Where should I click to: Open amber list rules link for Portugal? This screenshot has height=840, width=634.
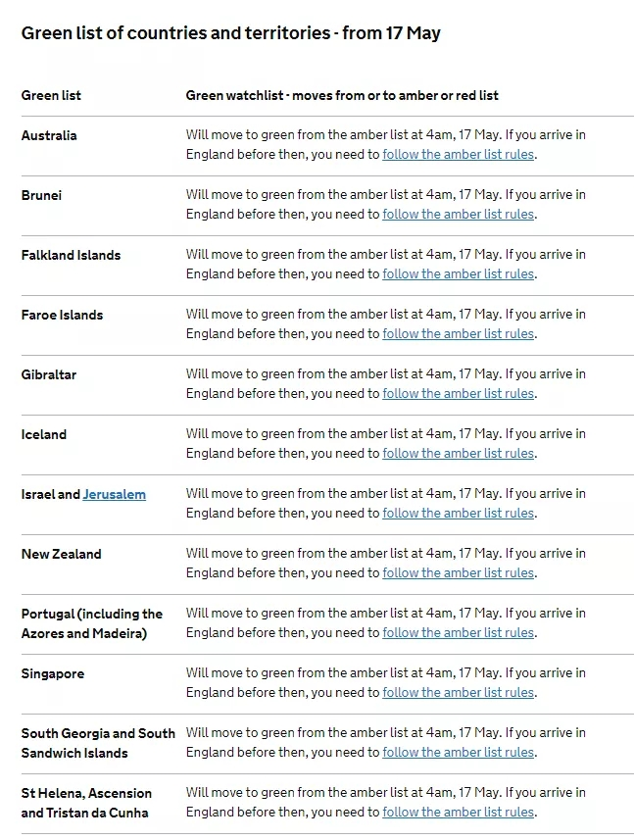tap(459, 632)
